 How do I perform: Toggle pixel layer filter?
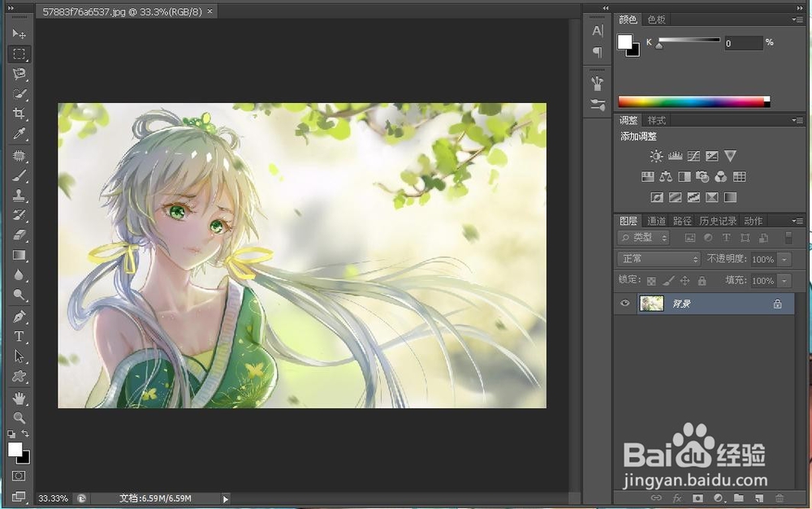pyautogui.click(x=689, y=238)
